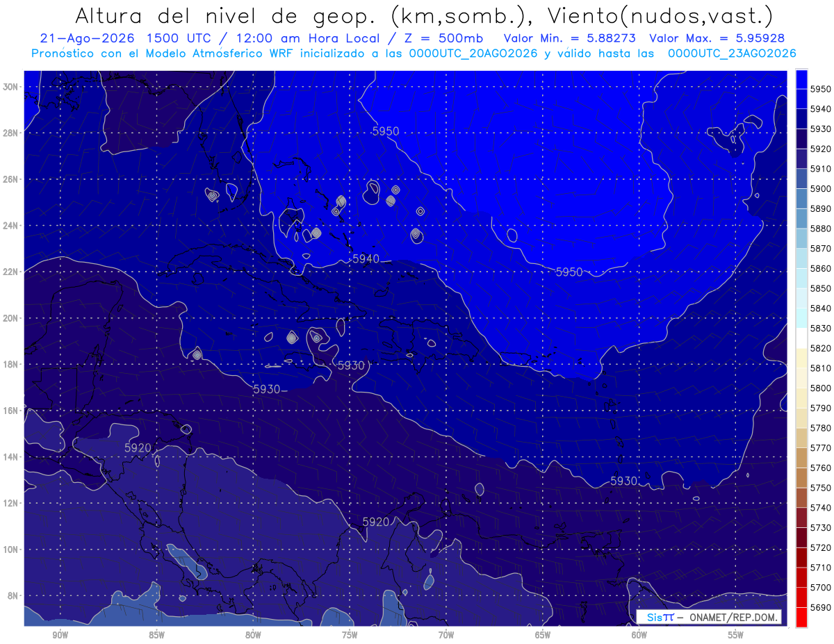This screenshot has height=644, width=834.
Task: Select the "Valor Min. = 5.88273" readout
Action: coord(570,38)
